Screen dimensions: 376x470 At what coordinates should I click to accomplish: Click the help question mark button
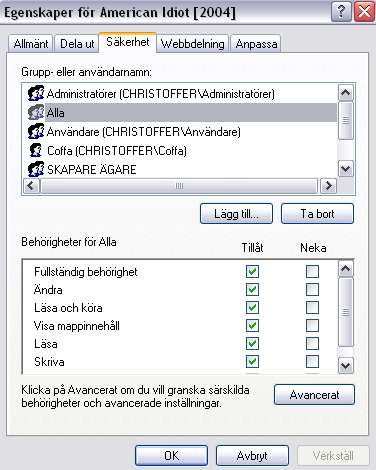(x=341, y=12)
